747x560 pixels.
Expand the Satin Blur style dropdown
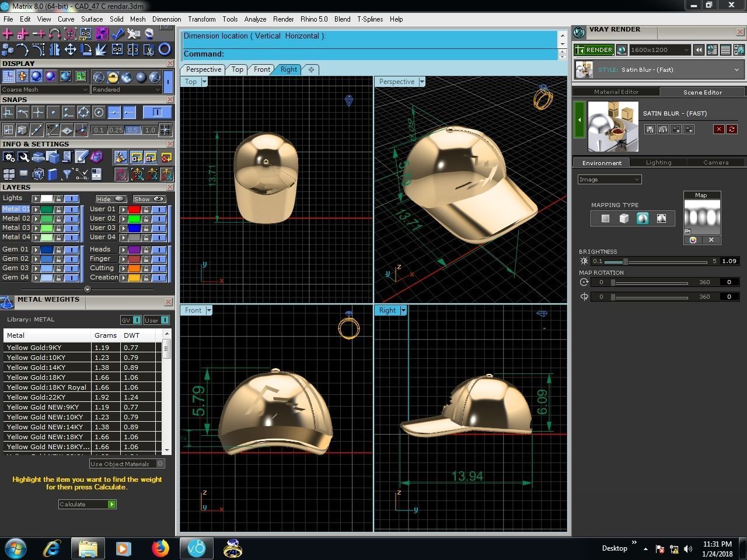coord(736,70)
